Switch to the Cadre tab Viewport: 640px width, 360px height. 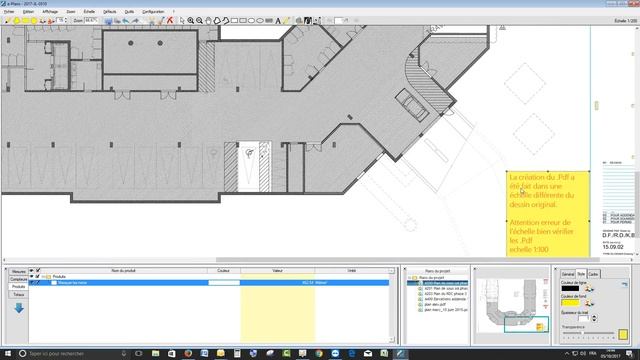(593, 274)
